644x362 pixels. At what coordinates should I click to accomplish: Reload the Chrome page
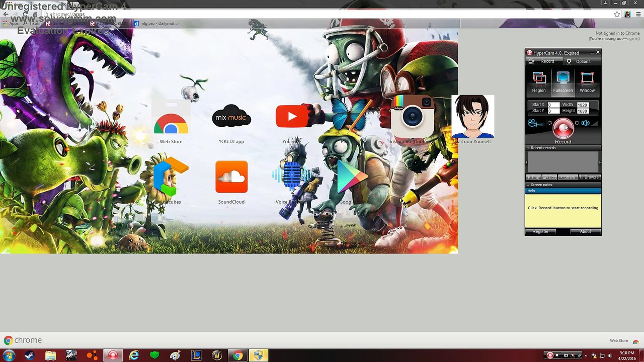pos(26,15)
